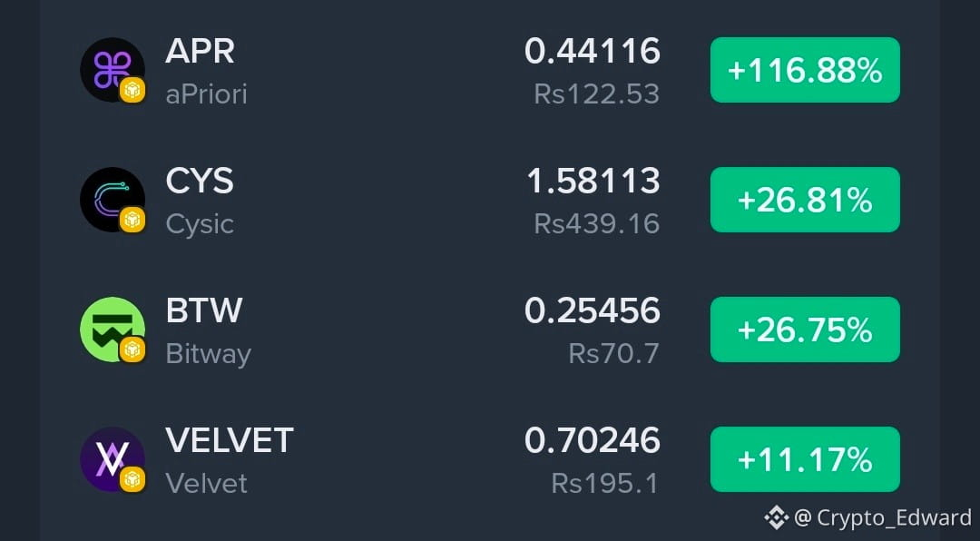Click the BNB chain badge on the APR icon
Viewport: 980px width, 541px height.
coord(132,90)
